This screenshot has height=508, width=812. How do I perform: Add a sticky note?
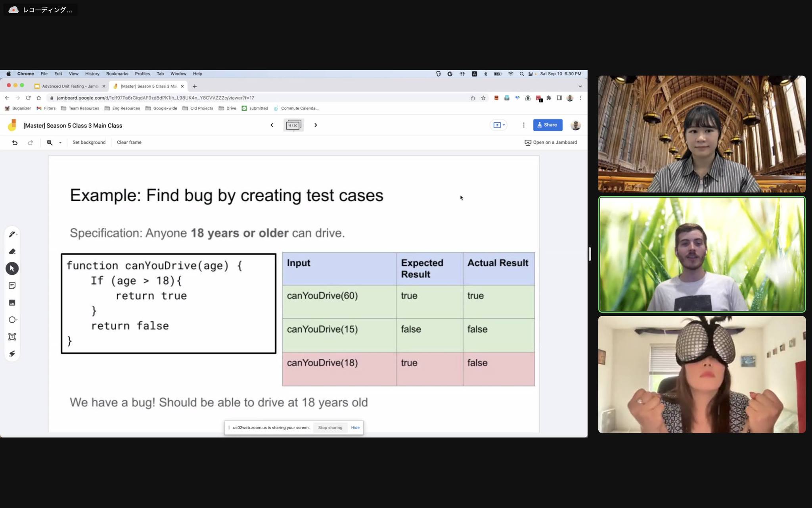coord(12,286)
